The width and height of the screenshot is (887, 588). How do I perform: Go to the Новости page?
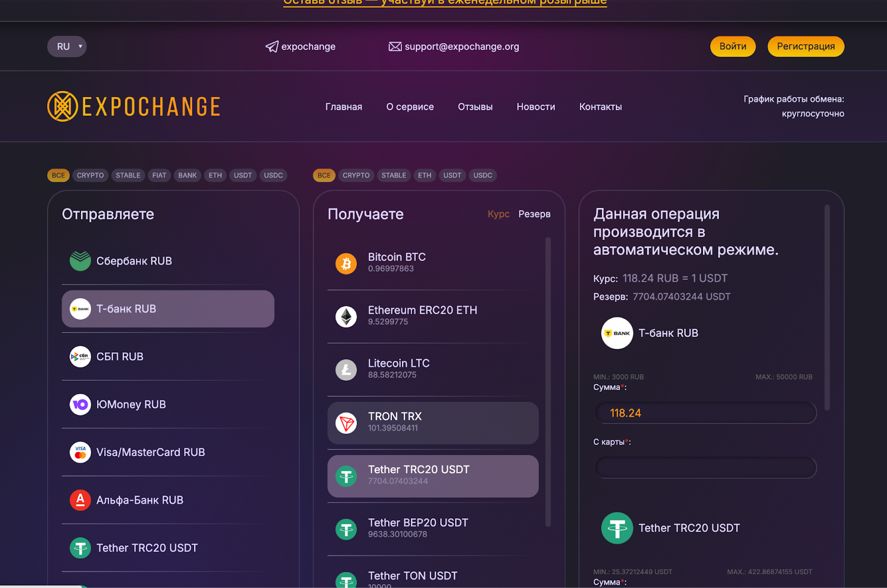click(x=536, y=107)
